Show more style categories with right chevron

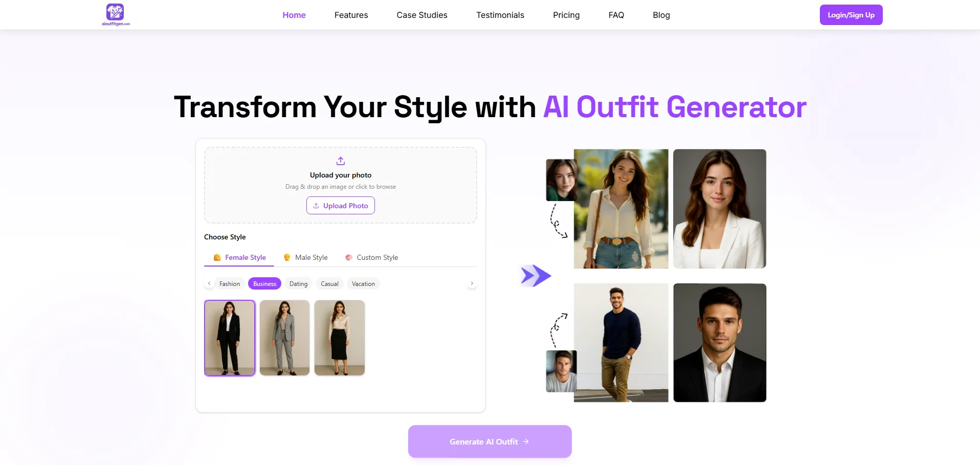point(472,283)
